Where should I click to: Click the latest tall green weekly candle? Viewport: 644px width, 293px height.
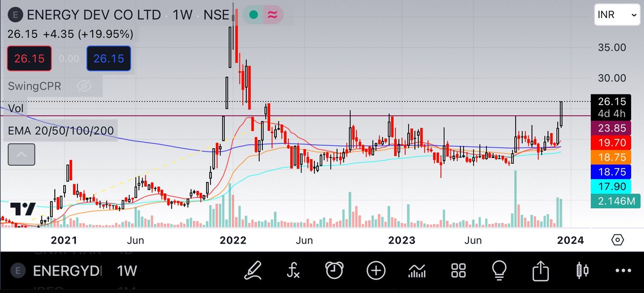561,113
